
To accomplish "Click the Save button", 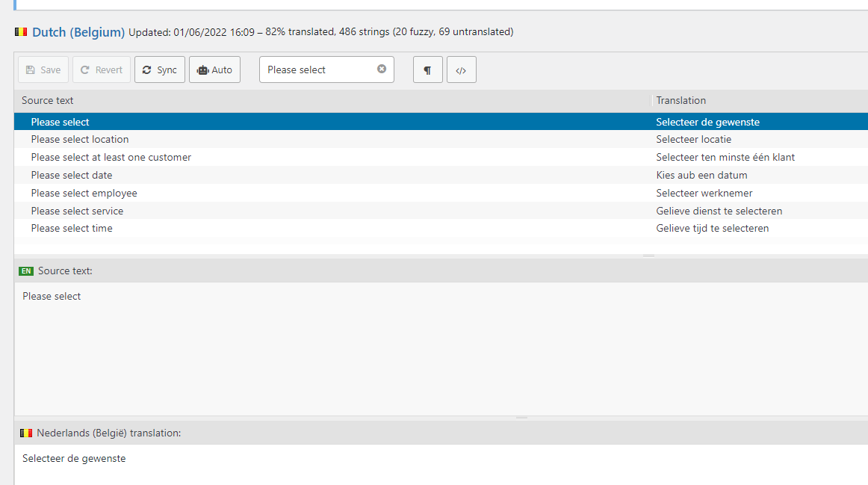I will coord(43,69).
